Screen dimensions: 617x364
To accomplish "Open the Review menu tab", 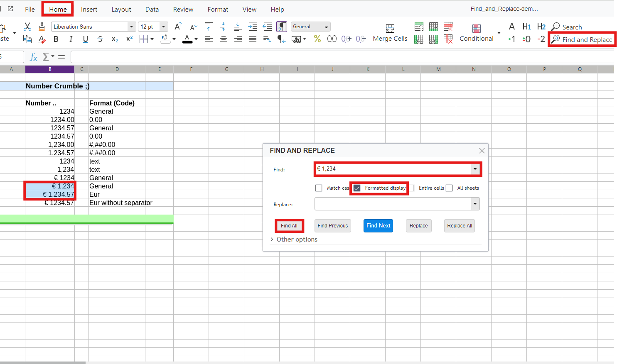I will 183,9.
